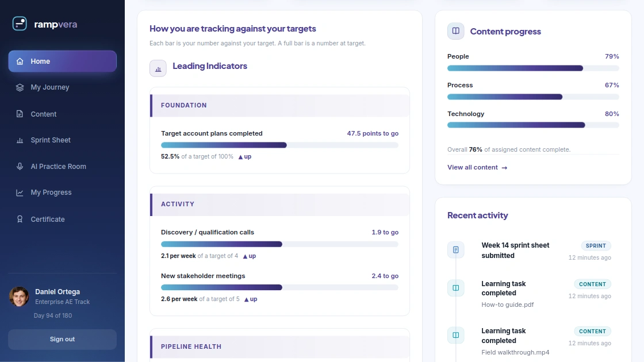The image size is (644, 362).
Task: Open My Progress page
Action: 63,192
